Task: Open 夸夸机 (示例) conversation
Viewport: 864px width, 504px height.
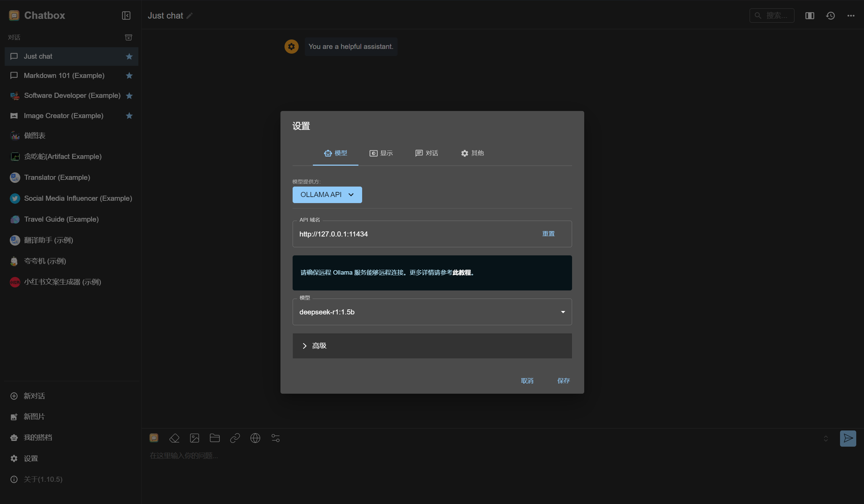Action: pyautogui.click(x=71, y=261)
